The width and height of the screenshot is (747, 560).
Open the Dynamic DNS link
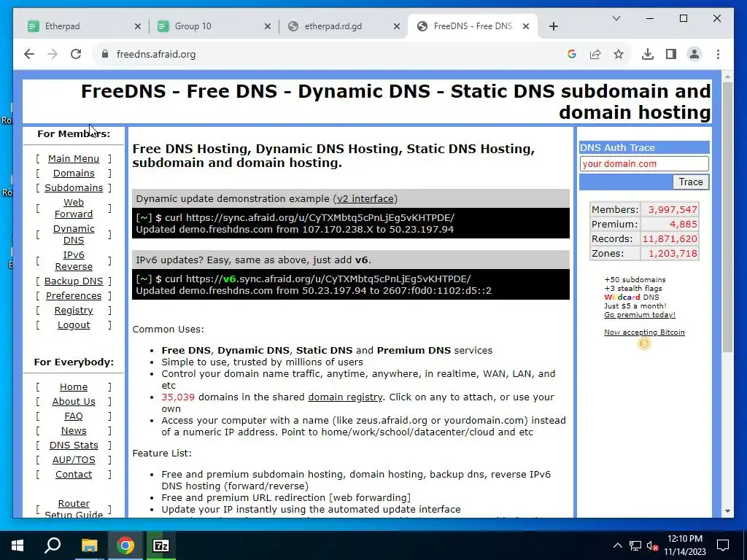(x=74, y=234)
